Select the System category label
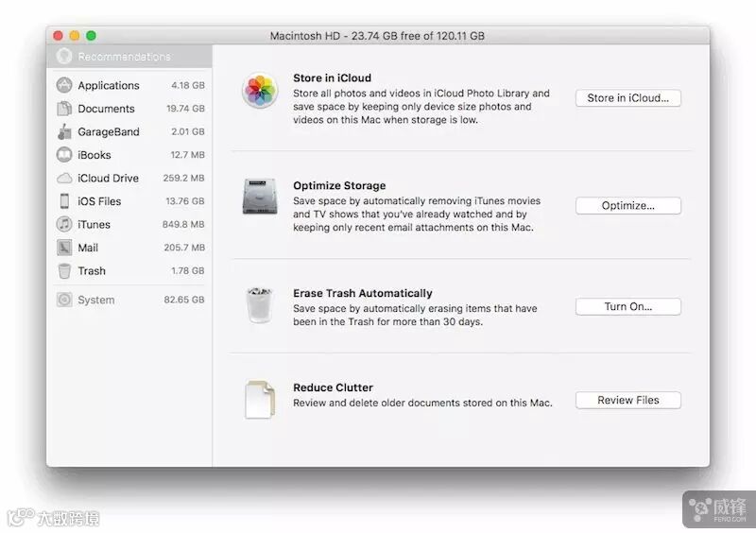This screenshot has height=533, width=756. (96, 300)
